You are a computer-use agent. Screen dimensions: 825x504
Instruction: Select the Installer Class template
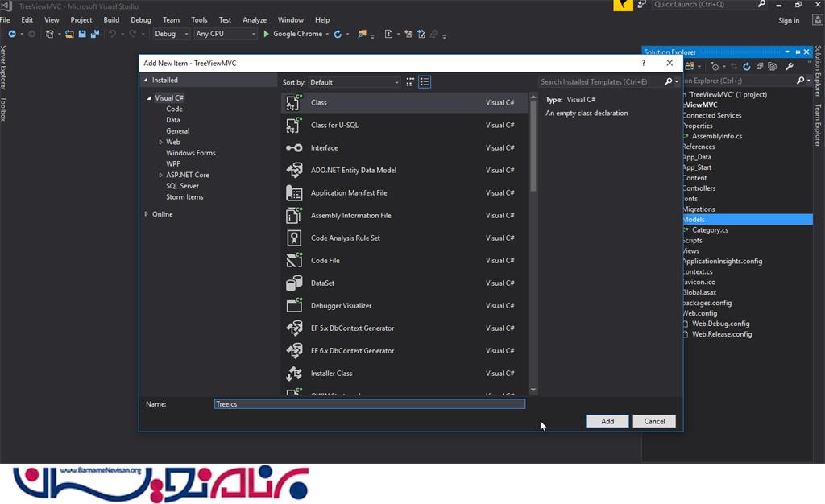404,374
